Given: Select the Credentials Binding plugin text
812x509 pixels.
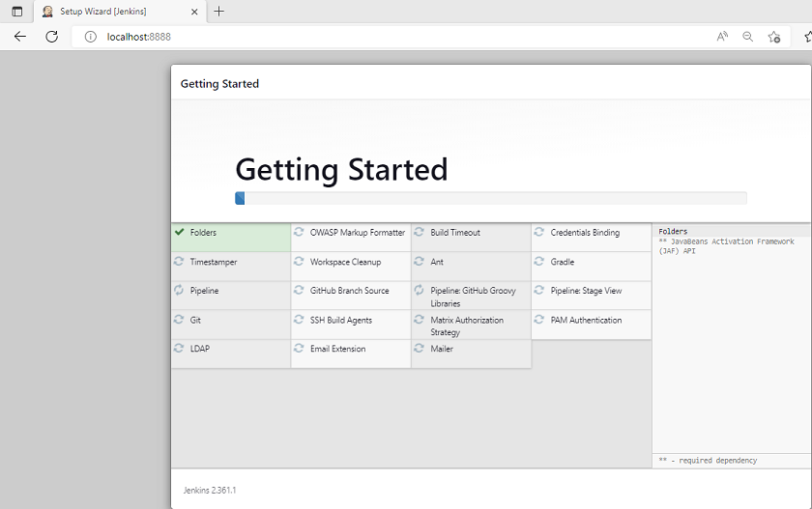Looking at the screenshot, I should tap(585, 232).
